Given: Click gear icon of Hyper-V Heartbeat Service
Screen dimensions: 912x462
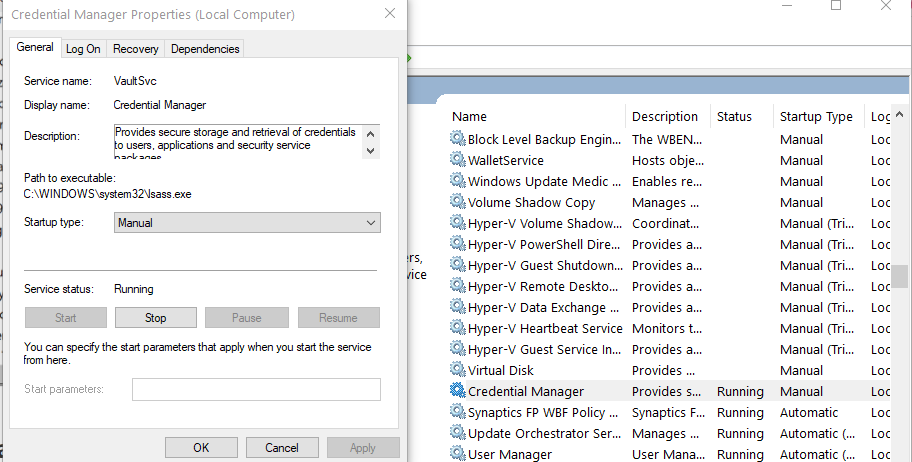Looking at the screenshot, I should point(458,327).
